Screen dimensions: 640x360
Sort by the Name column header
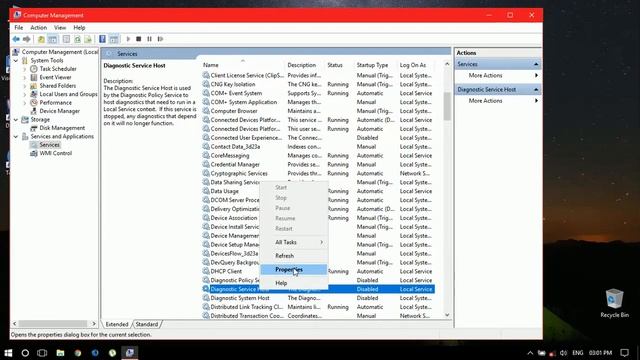(x=242, y=65)
